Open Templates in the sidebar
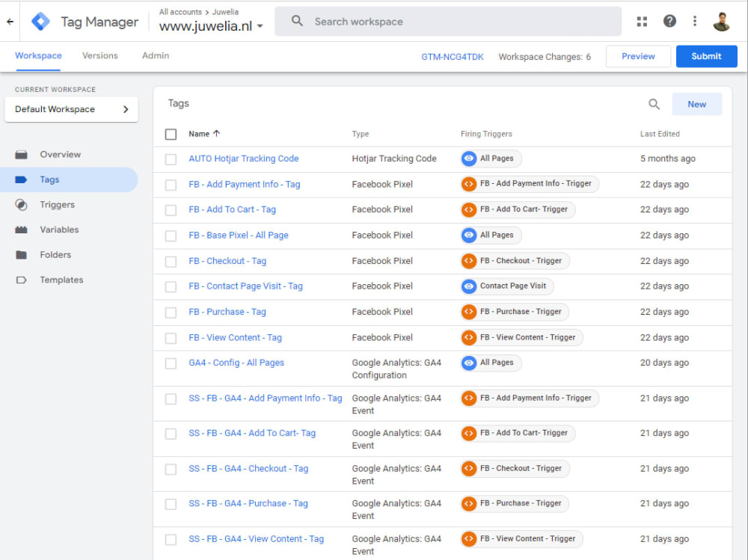 (61, 280)
